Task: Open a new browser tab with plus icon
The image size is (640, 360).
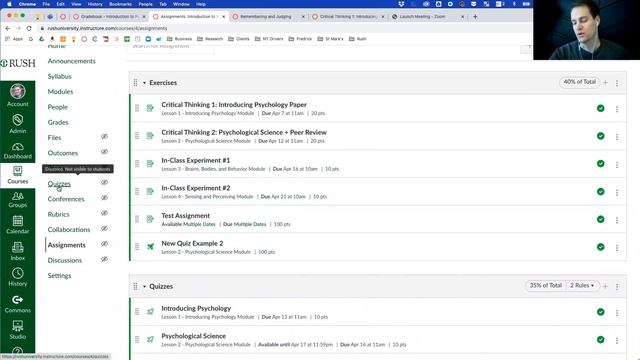Action: point(475,17)
